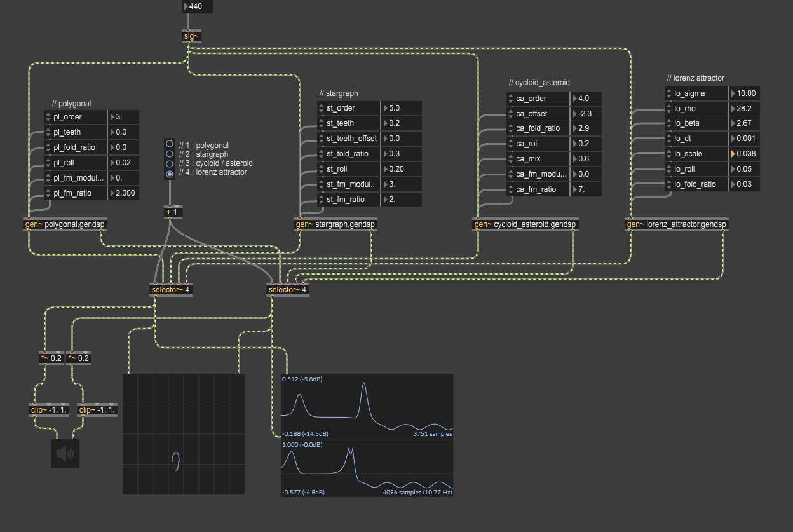The width and height of the screenshot is (793, 532).
Task: Click the lo_beta value 2.67 box
Action: pos(745,123)
